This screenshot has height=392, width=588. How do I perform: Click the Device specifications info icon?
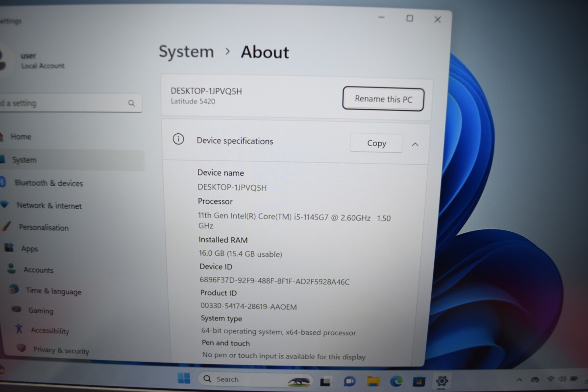tap(178, 139)
